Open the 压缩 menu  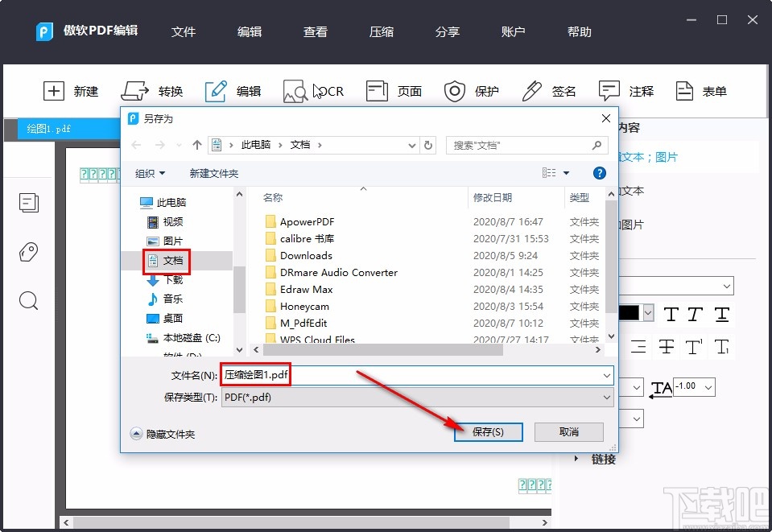click(x=381, y=32)
